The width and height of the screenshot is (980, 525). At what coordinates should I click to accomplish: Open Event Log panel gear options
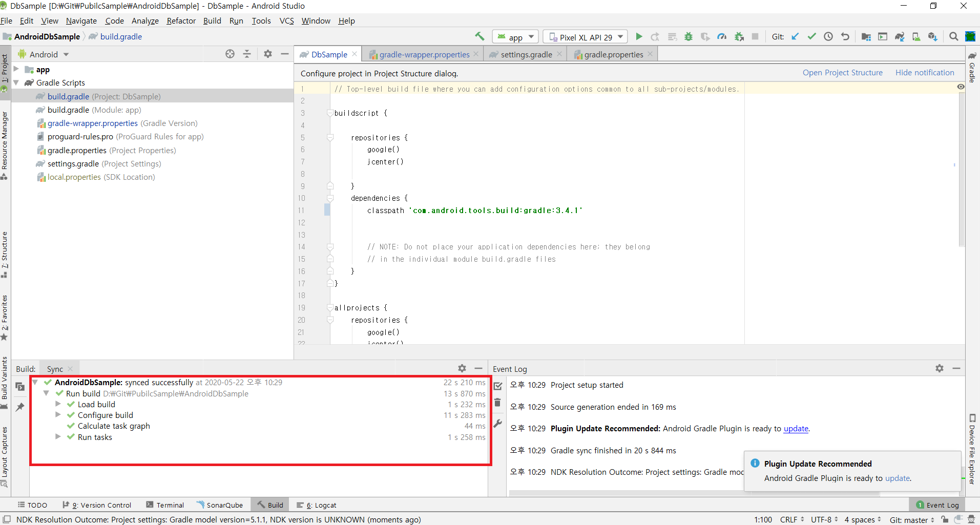[x=940, y=368]
